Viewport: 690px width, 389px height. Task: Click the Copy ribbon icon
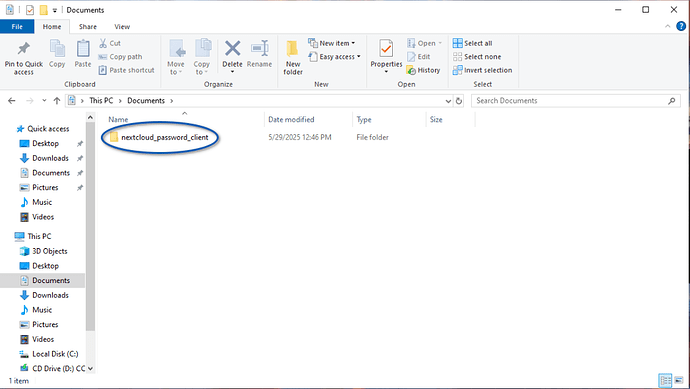pos(57,49)
